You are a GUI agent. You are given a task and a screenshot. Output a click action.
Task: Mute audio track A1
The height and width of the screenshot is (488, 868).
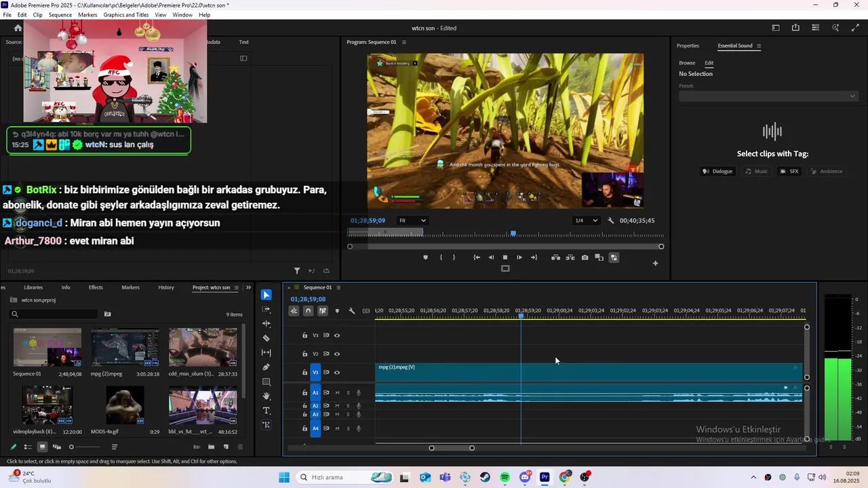point(337,392)
